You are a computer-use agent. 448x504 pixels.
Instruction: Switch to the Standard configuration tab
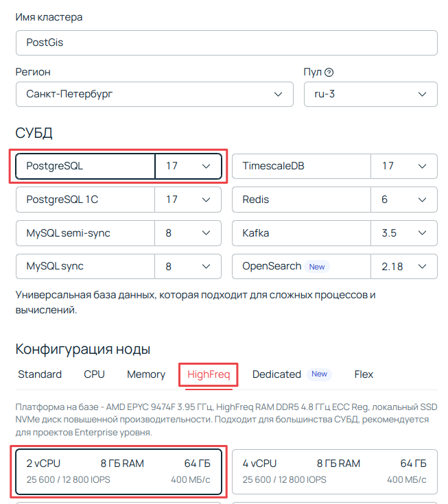pyautogui.click(x=40, y=374)
